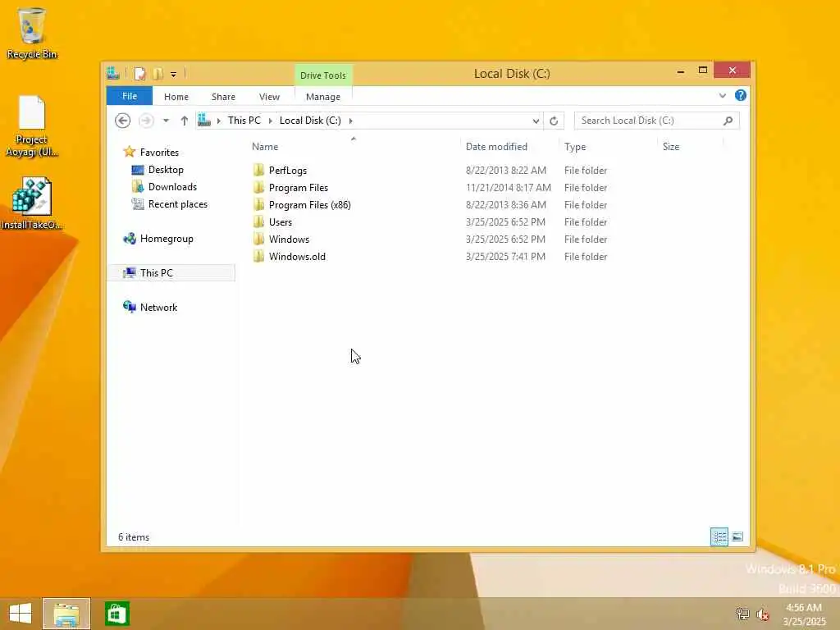Open the Windows Store from the taskbar
This screenshot has height=630, width=840.
click(117, 614)
